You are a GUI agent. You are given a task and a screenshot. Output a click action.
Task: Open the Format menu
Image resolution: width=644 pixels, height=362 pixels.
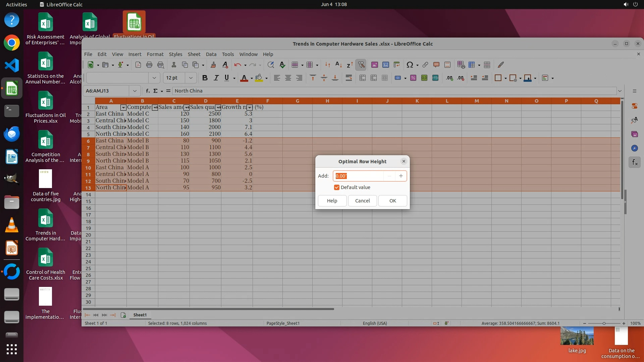point(155,54)
